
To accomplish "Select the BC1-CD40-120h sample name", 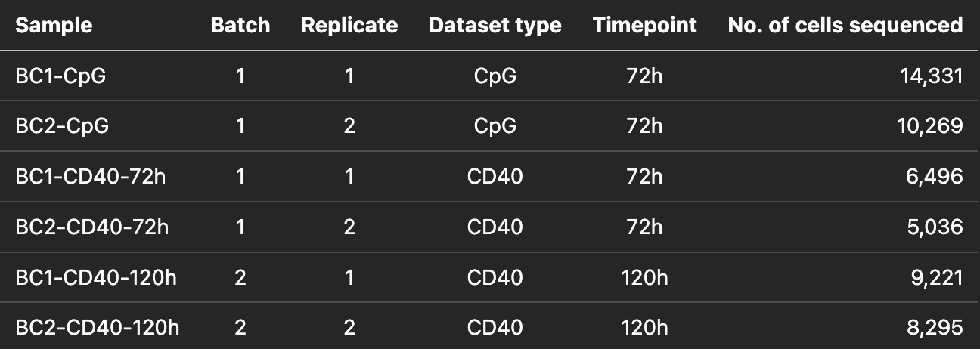I will click(95, 277).
